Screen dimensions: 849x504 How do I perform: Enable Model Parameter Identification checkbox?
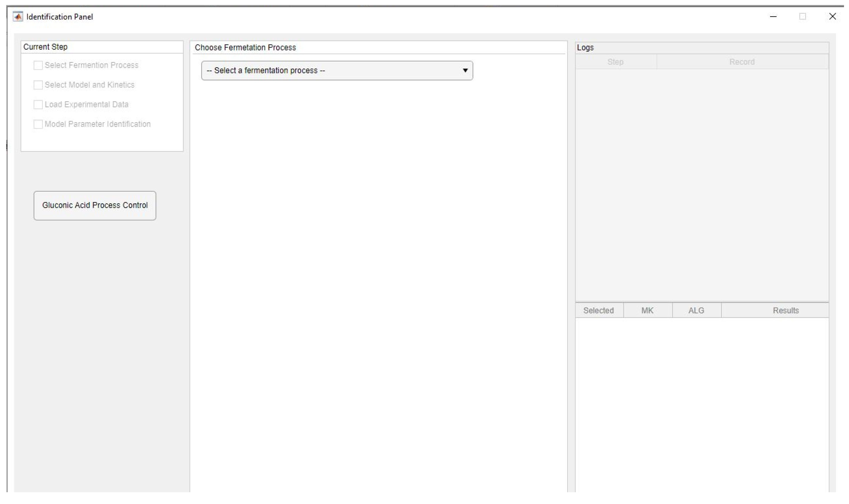click(38, 124)
